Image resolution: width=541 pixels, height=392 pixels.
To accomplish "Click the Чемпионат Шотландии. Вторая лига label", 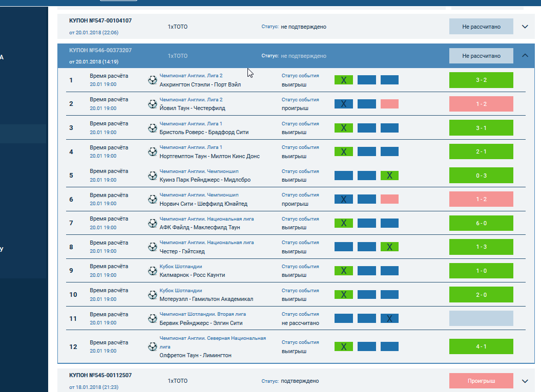I will coord(203,314).
